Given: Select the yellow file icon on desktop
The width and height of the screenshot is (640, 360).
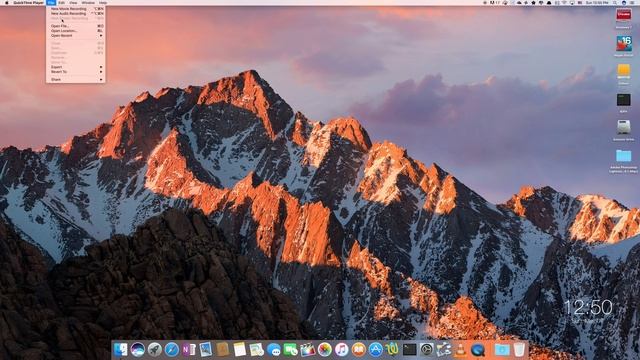Looking at the screenshot, I should (x=623, y=72).
